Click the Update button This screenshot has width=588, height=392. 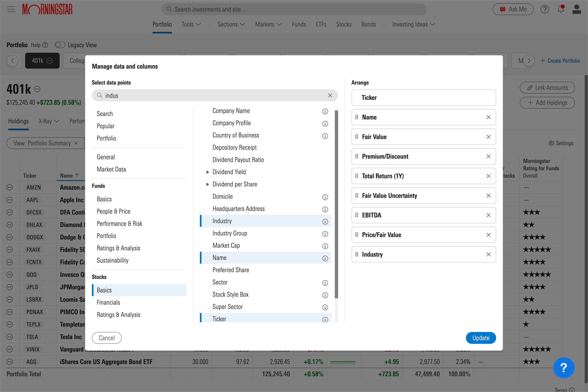click(481, 338)
